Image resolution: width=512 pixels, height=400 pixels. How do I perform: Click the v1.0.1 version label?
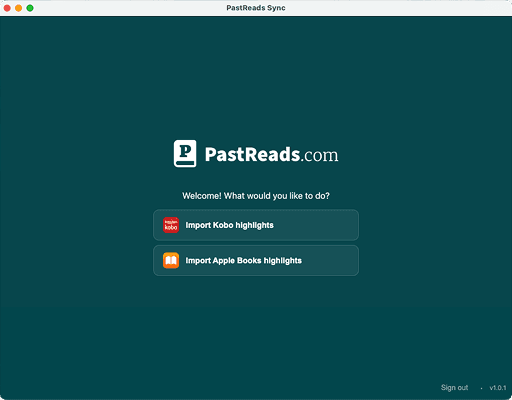498,388
